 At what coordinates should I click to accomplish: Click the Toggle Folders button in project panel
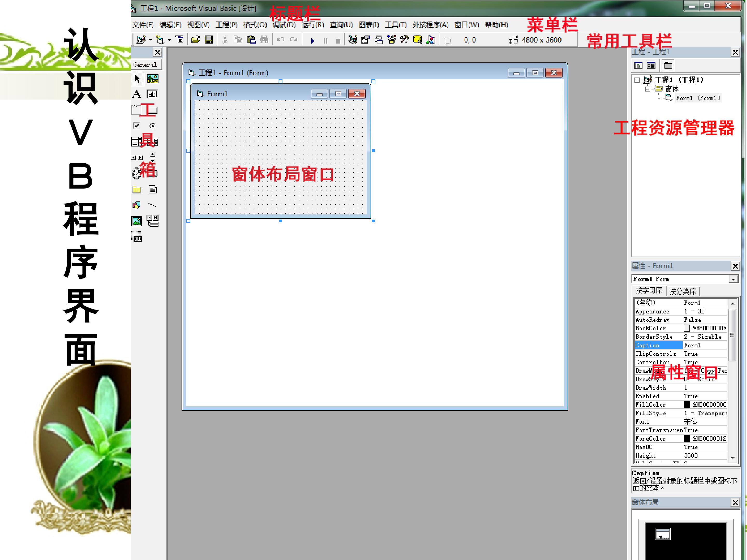[x=668, y=66]
